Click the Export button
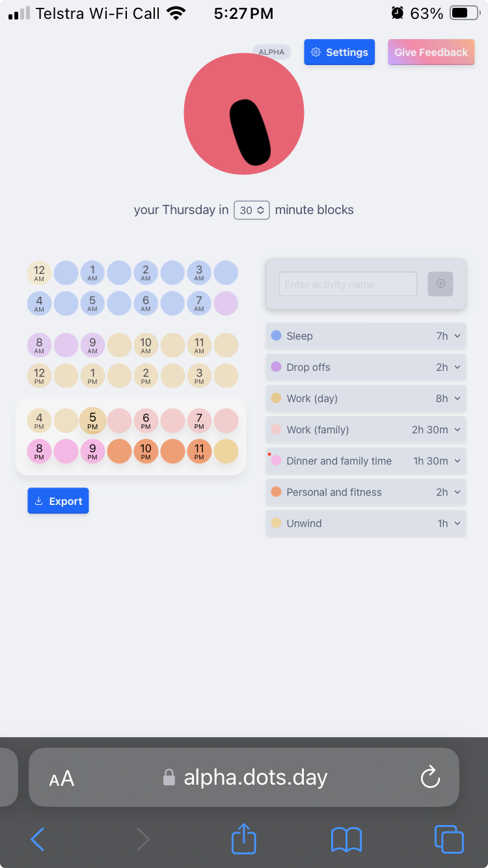This screenshot has width=488, height=868. tap(58, 501)
